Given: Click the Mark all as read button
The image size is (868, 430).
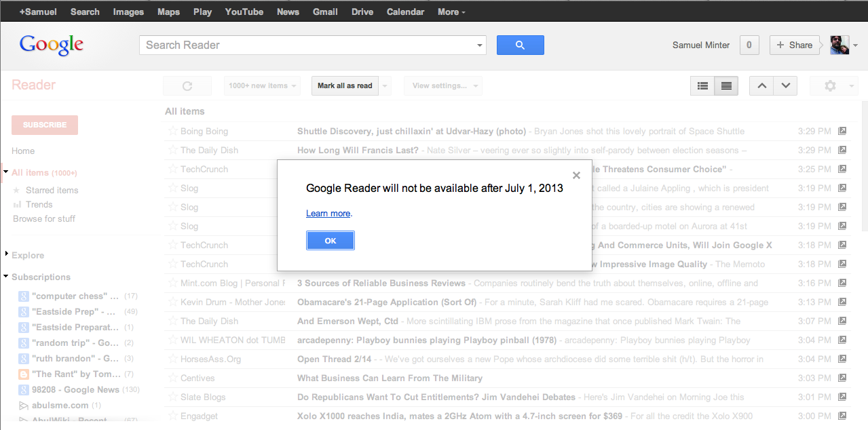Looking at the screenshot, I should 345,86.
